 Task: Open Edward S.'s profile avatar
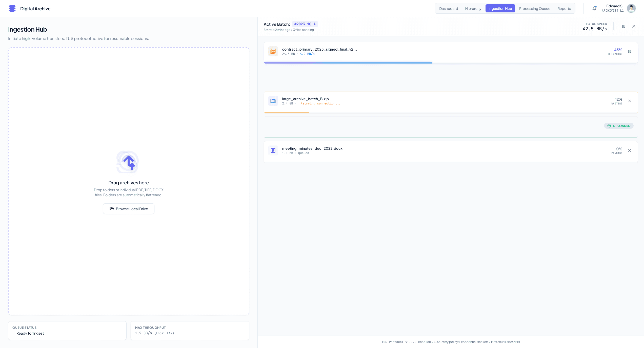631,8
